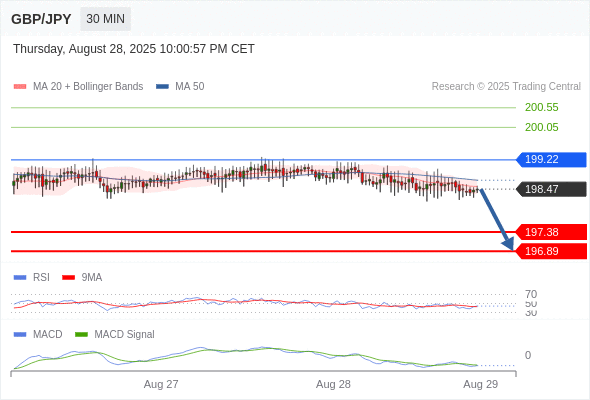The image size is (590, 400).
Task: Click the green 200.55 resistance label
Action: [x=541, y=108]
